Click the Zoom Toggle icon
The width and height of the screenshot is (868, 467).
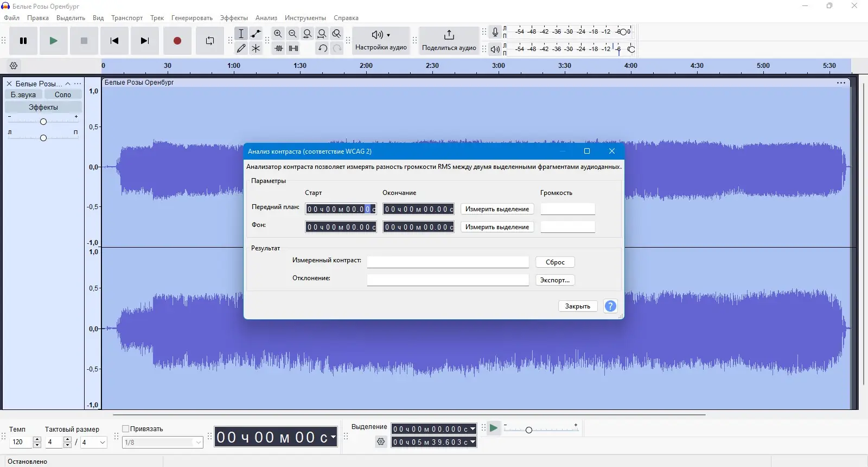coord(337,34)
